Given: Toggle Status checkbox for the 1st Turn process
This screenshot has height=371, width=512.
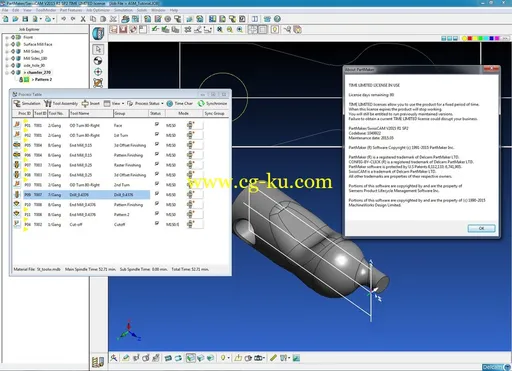Looking at the screenshot, I should click(157, 134).
